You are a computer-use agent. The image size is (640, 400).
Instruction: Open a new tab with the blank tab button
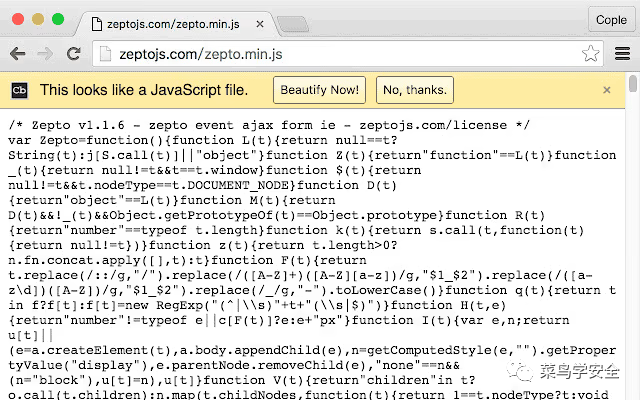click(x=293, y=24)
